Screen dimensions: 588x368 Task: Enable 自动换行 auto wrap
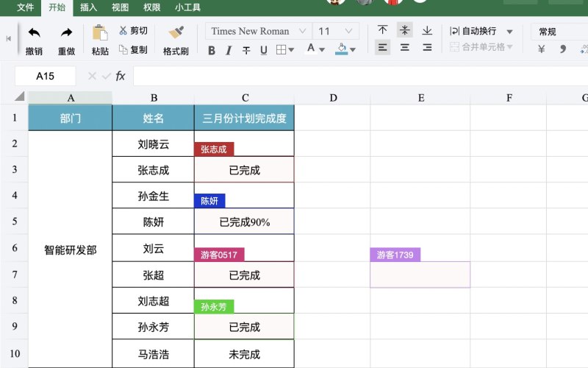(473, 31)
